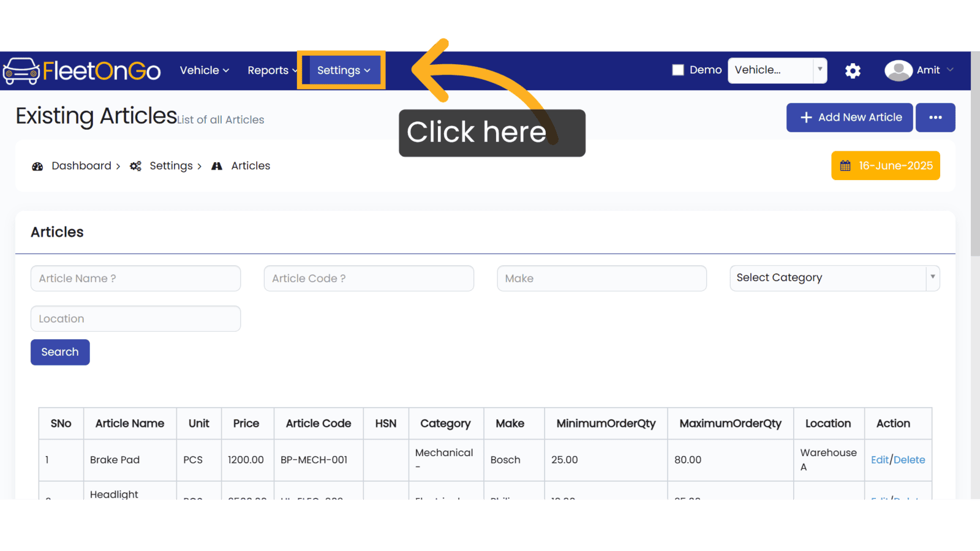
Task: Click the gear settings icon
Action: pos(853,70)
